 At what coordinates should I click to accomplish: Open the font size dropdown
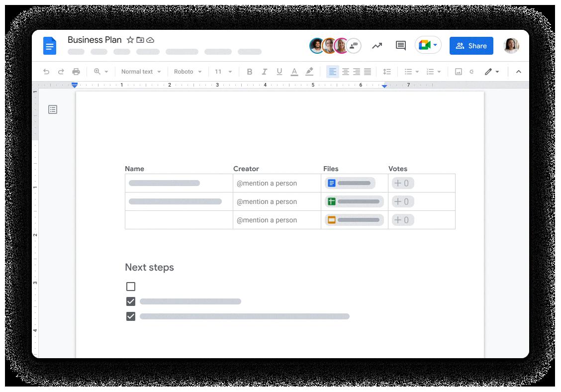click(x=223, y=71)
